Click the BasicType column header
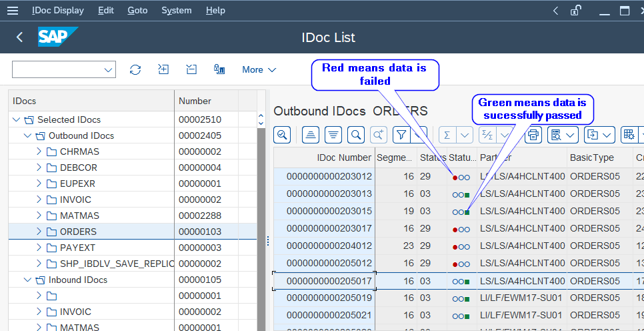The width and height of the screenshot is (644, 331). click(600, 157)
